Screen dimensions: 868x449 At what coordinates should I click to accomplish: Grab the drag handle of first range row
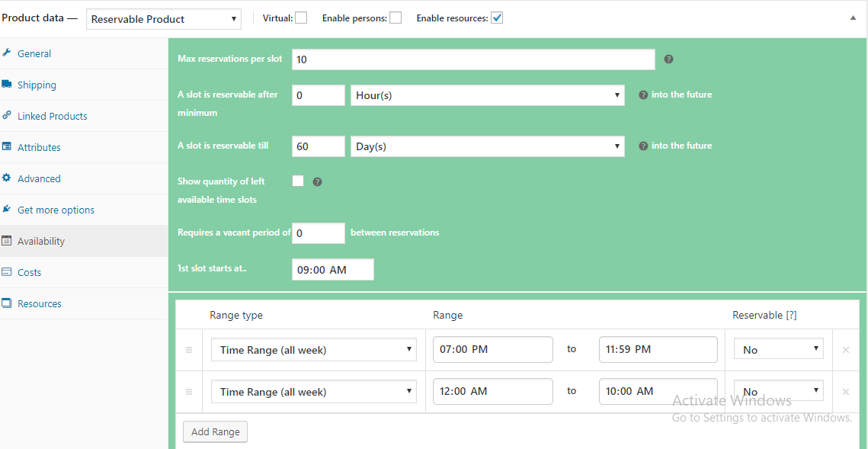pos(189,350)
